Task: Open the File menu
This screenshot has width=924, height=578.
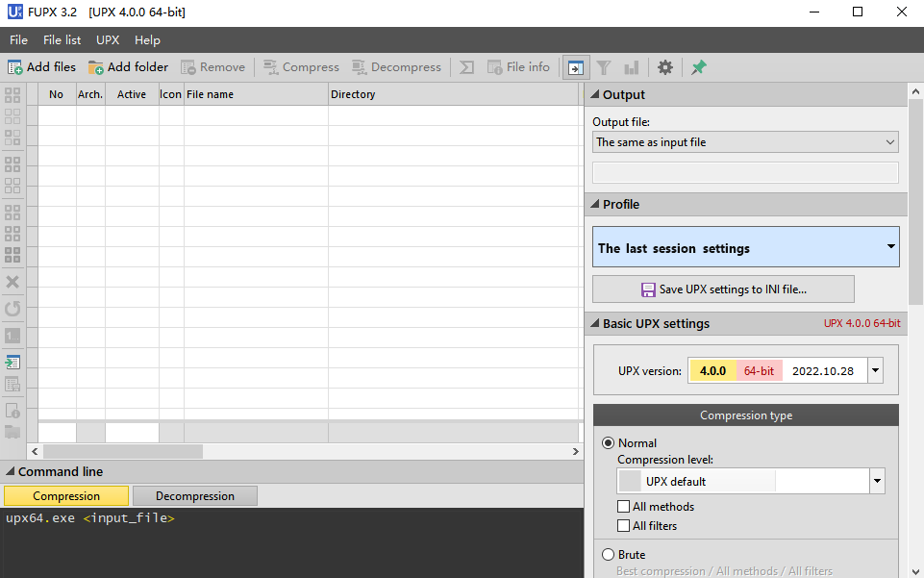Action: (x=19, y=40)
